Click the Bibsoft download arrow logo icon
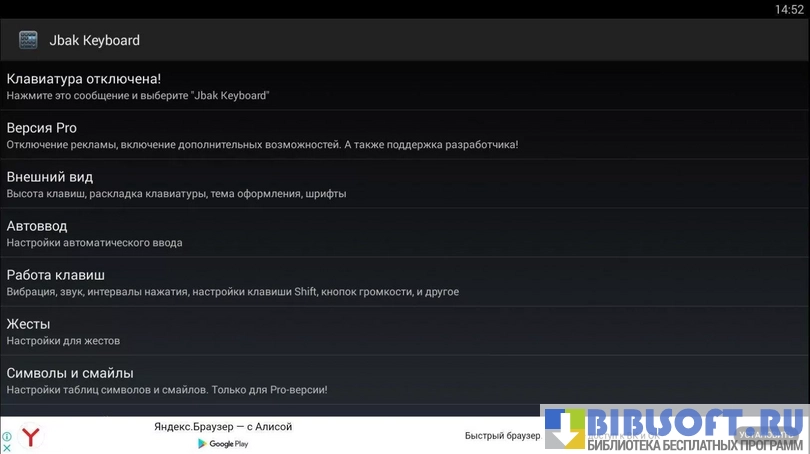The height and width of the screenshot is (454, 810). [563, 429]
